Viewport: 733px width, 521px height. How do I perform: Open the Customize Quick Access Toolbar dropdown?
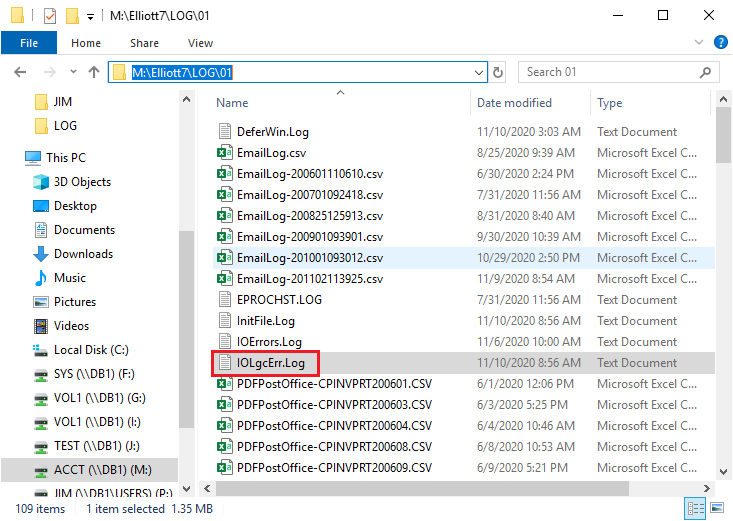(90, 17)
